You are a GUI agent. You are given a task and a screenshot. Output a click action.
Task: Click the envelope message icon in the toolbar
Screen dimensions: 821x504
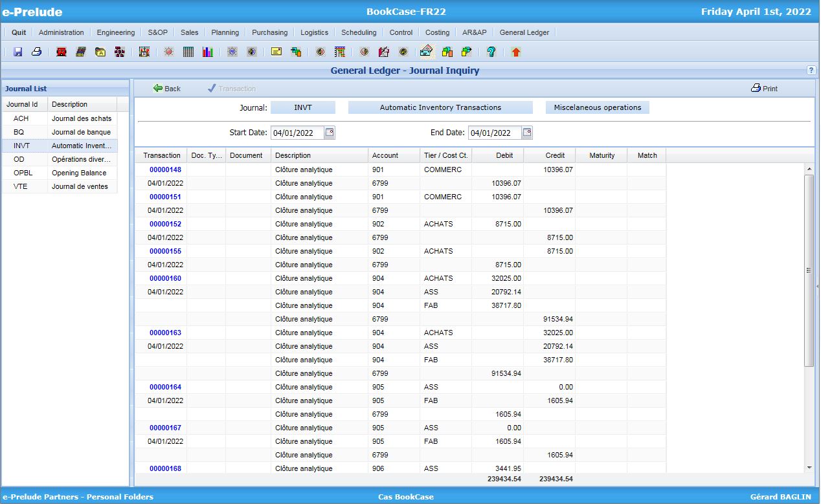click(x=276, y=51)
